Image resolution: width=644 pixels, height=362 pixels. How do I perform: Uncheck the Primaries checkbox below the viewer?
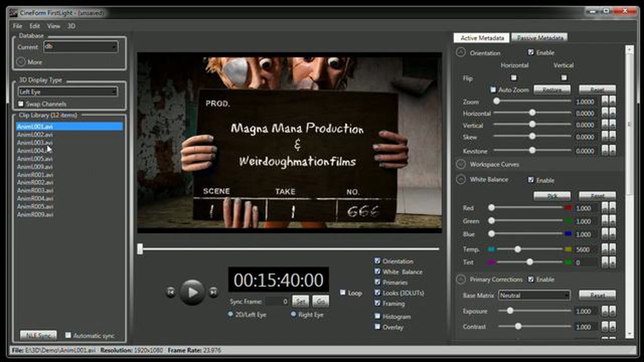point(377,282)
